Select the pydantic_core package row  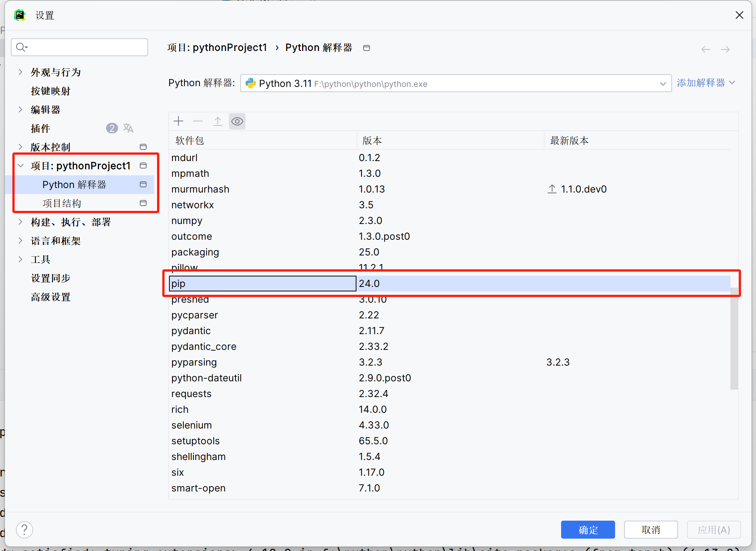click(x=450, y=346)
